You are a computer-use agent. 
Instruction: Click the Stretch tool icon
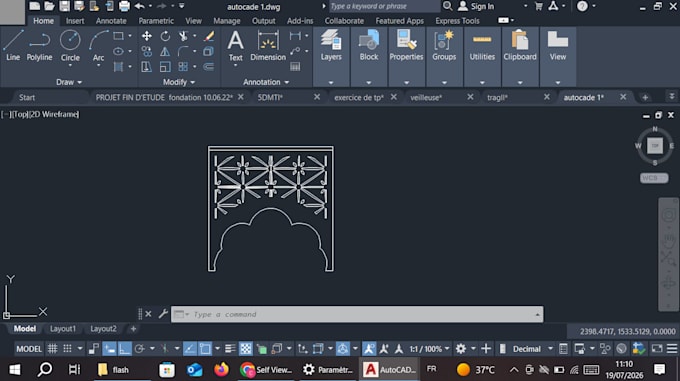point(147,67)
